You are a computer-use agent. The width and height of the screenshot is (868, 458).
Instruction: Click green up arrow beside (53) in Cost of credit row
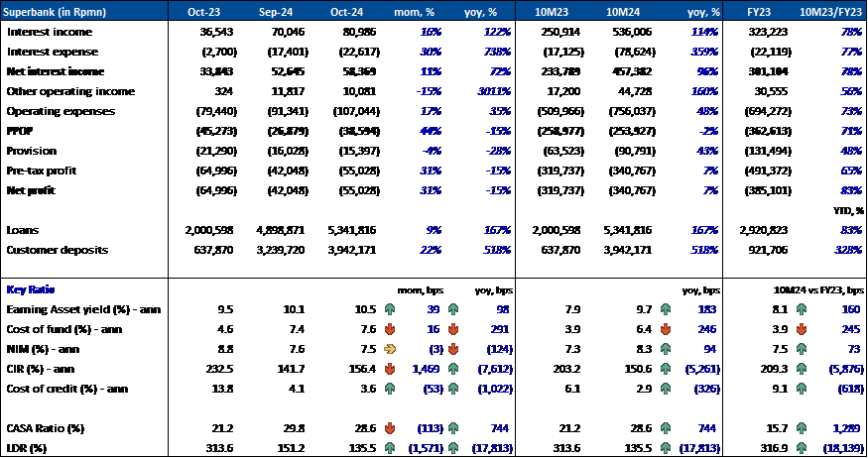coord(390,389)
